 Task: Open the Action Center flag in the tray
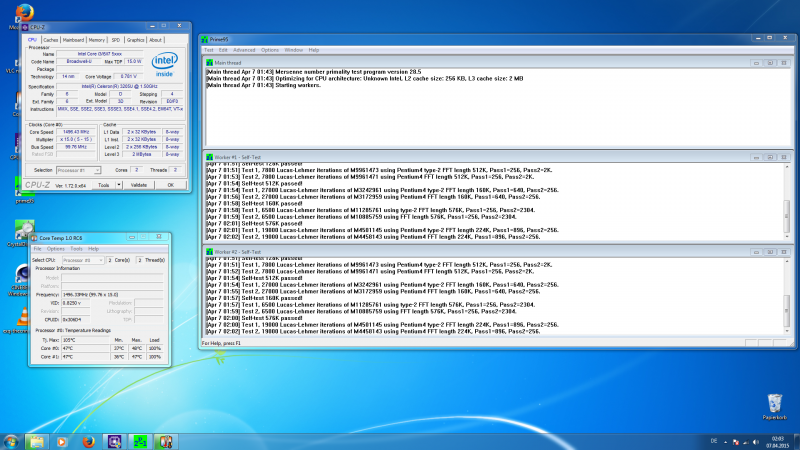(x=735, y=442)
